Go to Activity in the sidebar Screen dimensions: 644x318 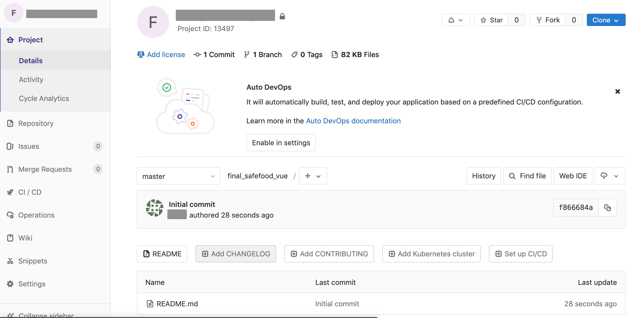[31, 79]
